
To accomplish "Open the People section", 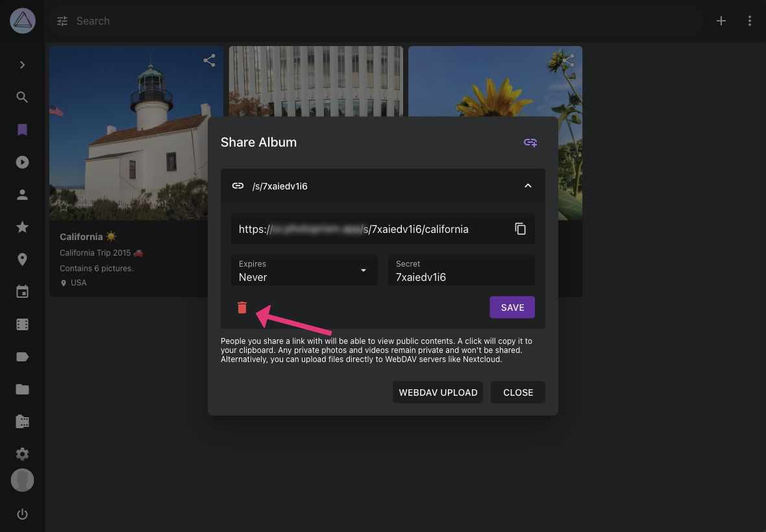I will [22, 195].
